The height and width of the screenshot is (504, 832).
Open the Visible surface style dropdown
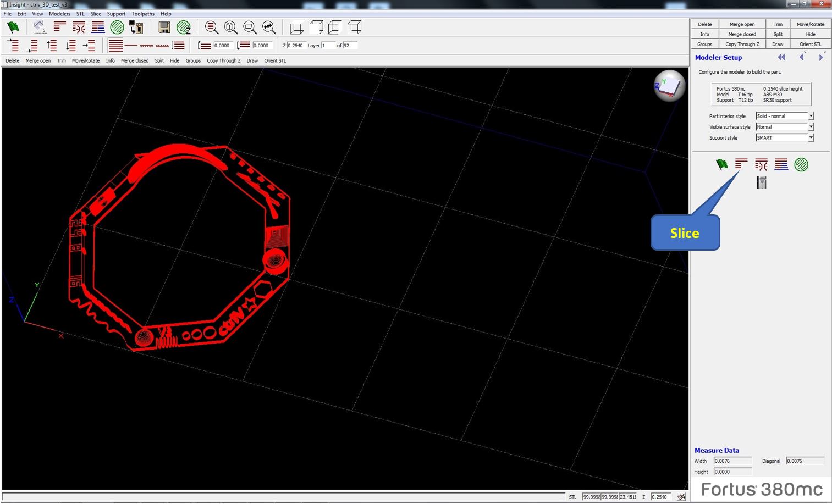tap(811, 127)
